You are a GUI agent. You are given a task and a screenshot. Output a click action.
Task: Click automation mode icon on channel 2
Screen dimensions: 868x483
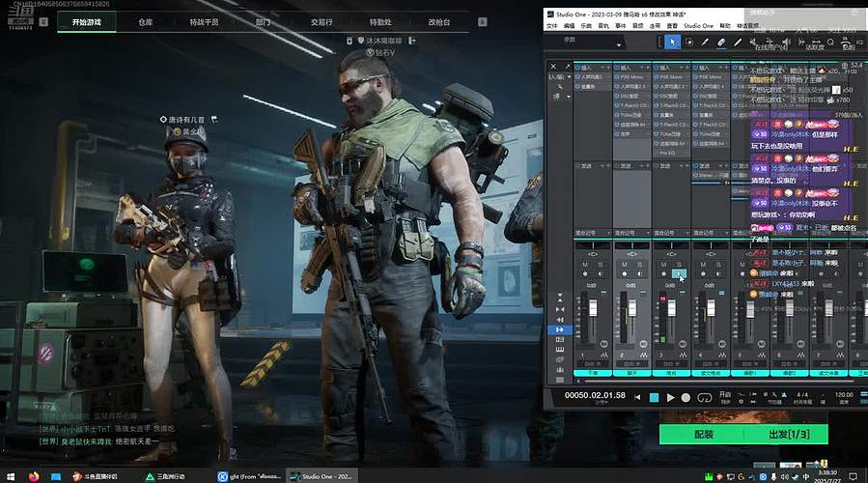pos(643,355)
